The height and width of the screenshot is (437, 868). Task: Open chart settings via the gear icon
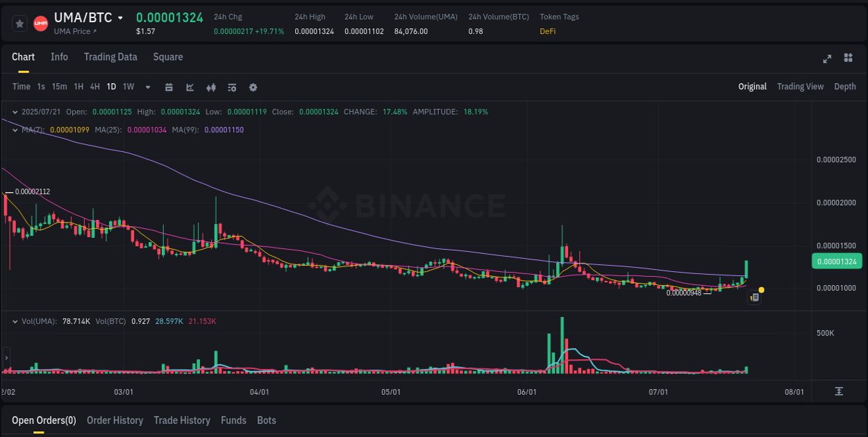point(253,87)
